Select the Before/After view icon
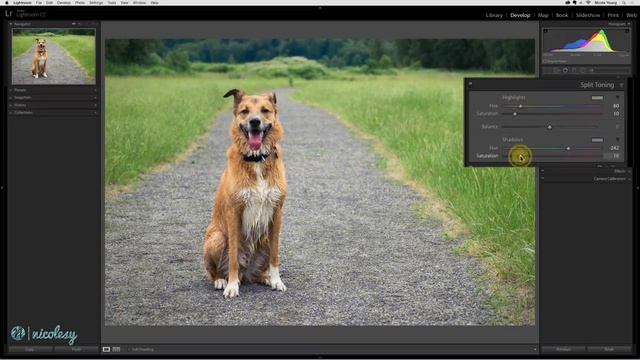Screen dimensions: 640x360 [116, 349]
